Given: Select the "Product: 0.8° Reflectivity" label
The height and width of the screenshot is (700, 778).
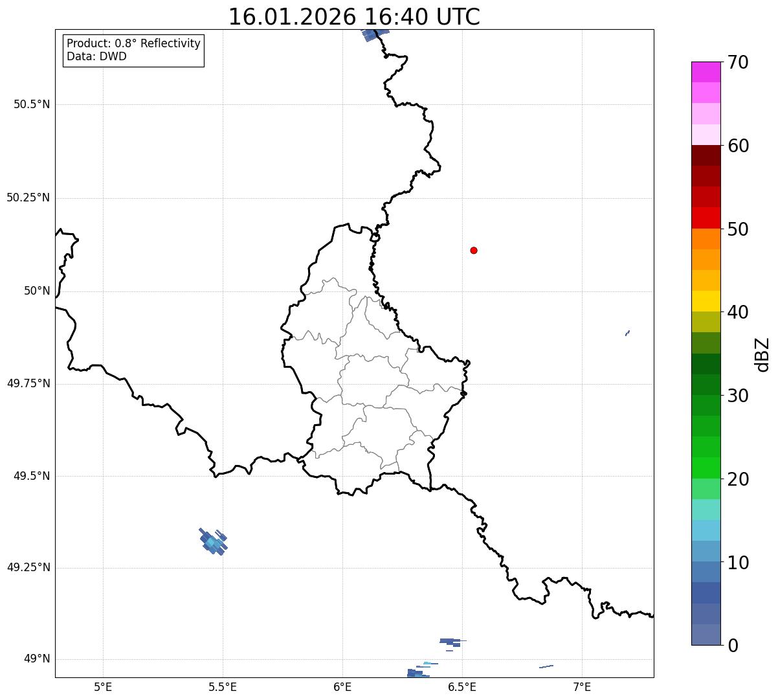Looking at the screenshot, I should (134, 43).
